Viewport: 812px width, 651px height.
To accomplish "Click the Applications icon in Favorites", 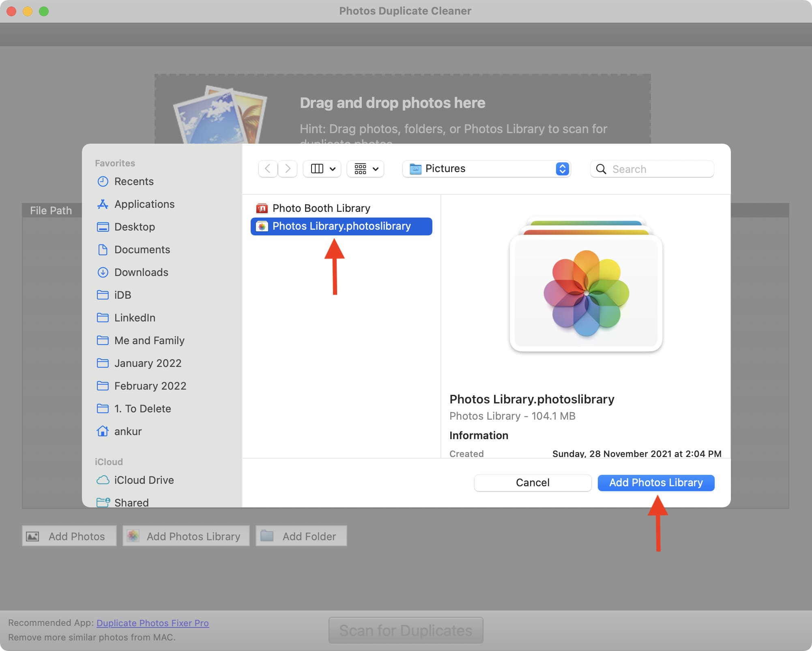I will coord(103,204).
